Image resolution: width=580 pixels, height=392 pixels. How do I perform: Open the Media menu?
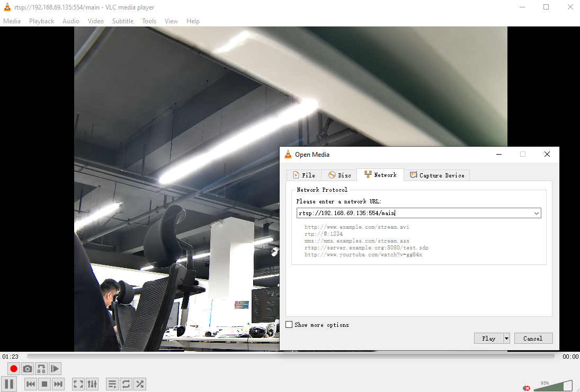click(x=12, y=21)
